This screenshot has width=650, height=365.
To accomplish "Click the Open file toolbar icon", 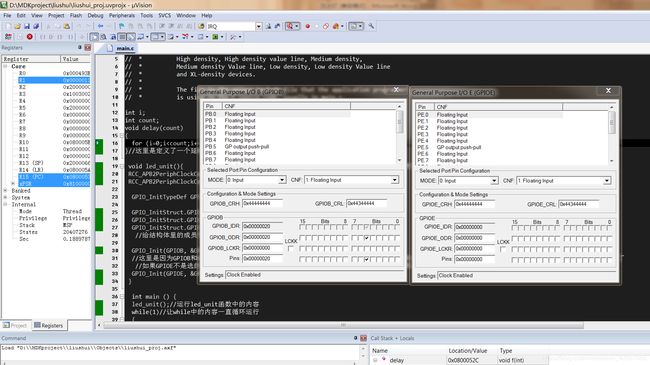I will coord(17,26).
